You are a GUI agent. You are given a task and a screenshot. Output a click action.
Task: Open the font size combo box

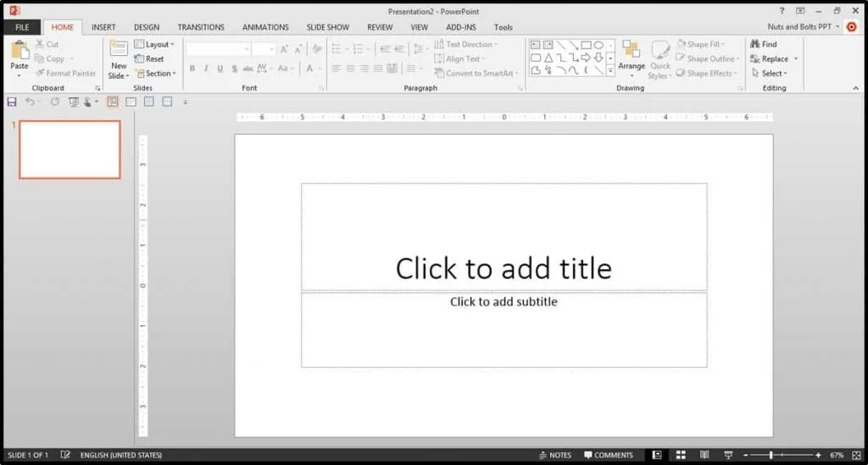click(264, 49)
